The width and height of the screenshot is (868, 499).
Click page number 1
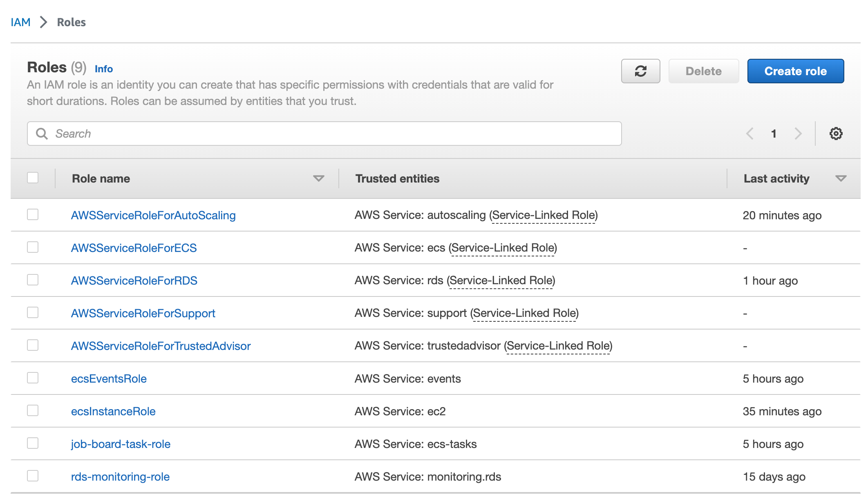[774, 134]
